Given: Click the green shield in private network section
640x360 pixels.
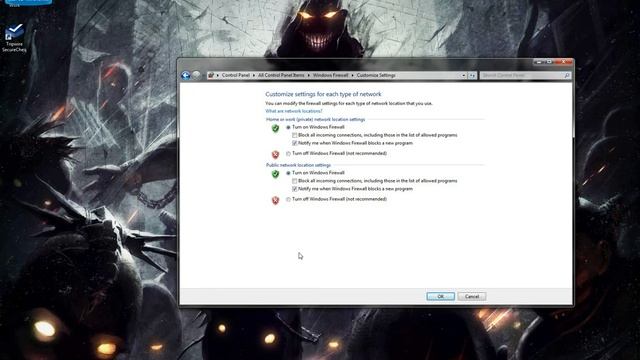Looking at the screenshot, I should coord(276,129).
